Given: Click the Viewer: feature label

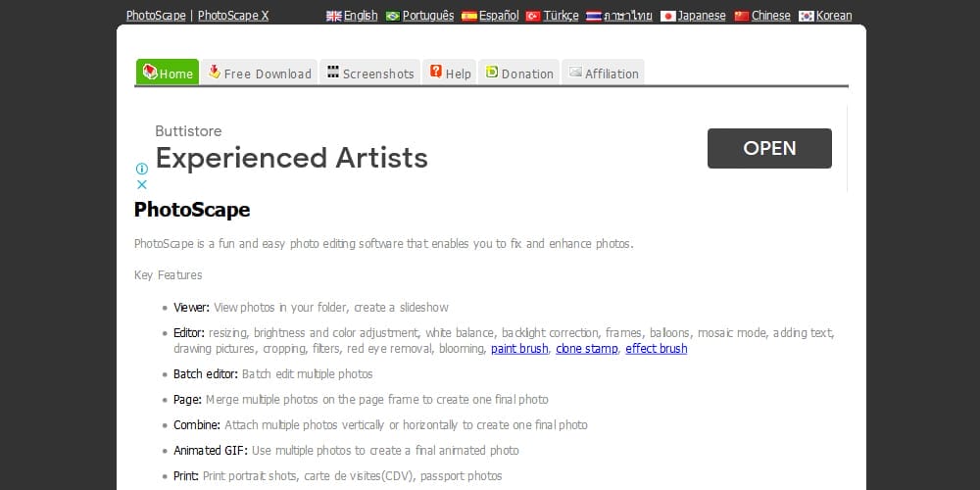Looking at the screenshot, I should coord(192,308).
